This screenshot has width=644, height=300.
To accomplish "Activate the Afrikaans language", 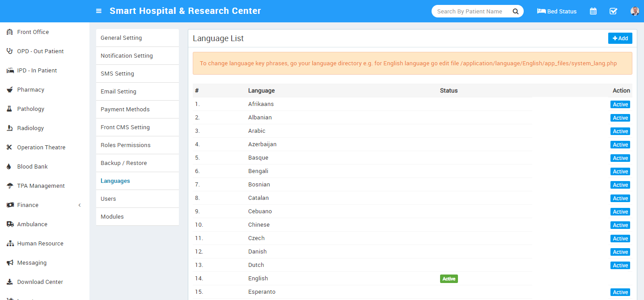I will coord(620,105).
